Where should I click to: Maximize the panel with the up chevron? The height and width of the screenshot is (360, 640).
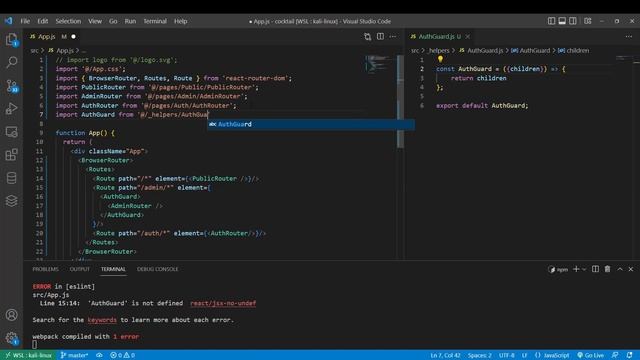(x=620, y=269)
